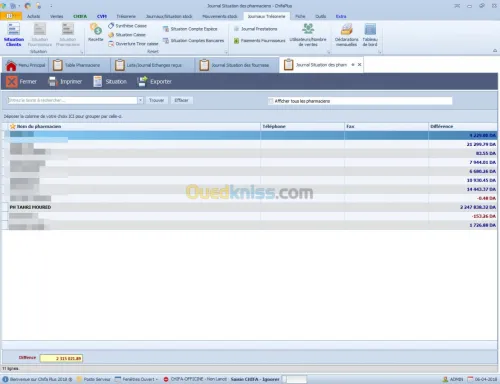Click the Imprimer printer icon
This screenshot has height=384, width=500.
[52, 81]
